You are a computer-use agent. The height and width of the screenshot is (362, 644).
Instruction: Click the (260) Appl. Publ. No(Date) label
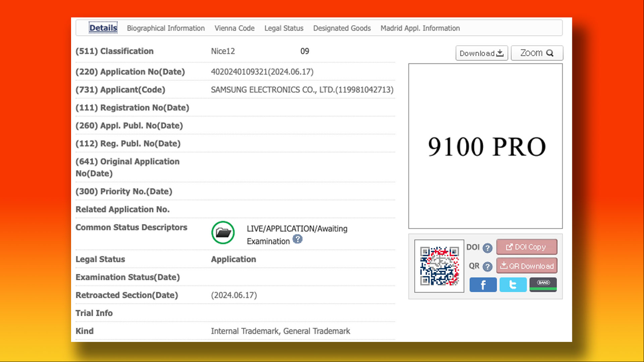pyautogui.click(x=129, y=126)
